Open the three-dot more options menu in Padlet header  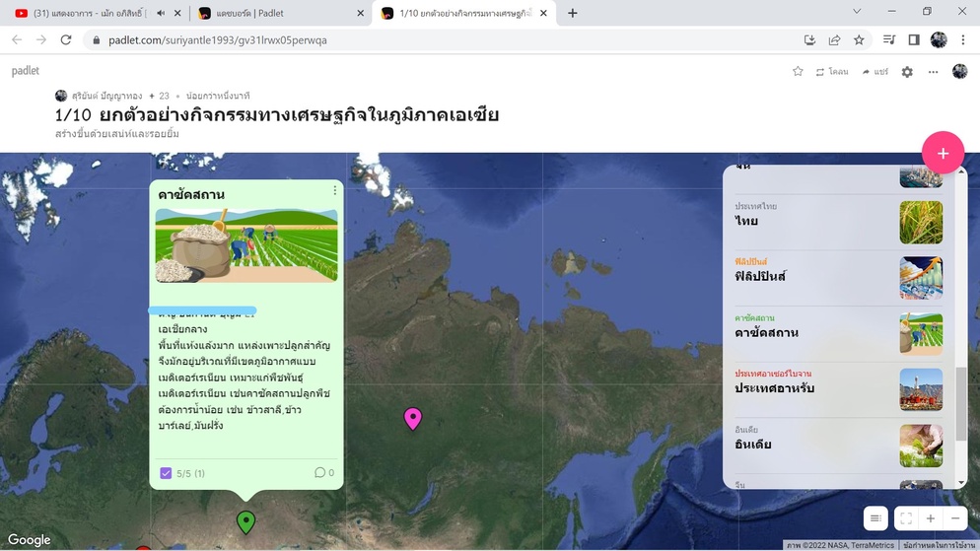coord(933,72)
